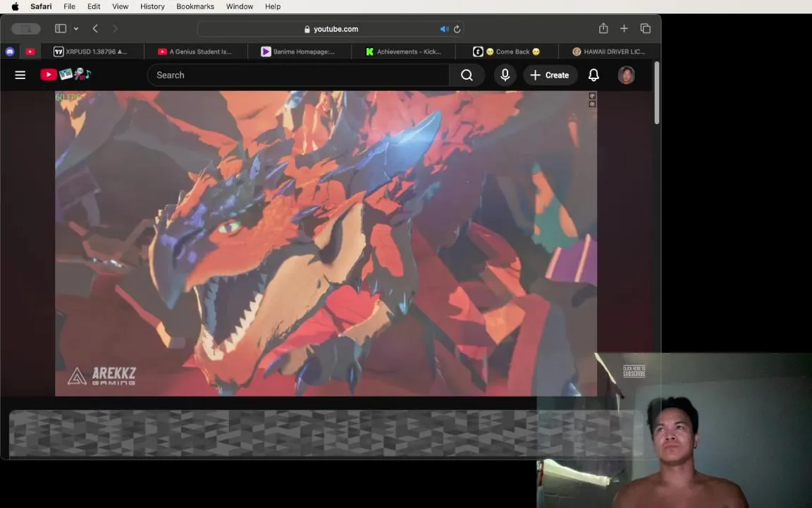Go forward to the next page

coord(115,28)
